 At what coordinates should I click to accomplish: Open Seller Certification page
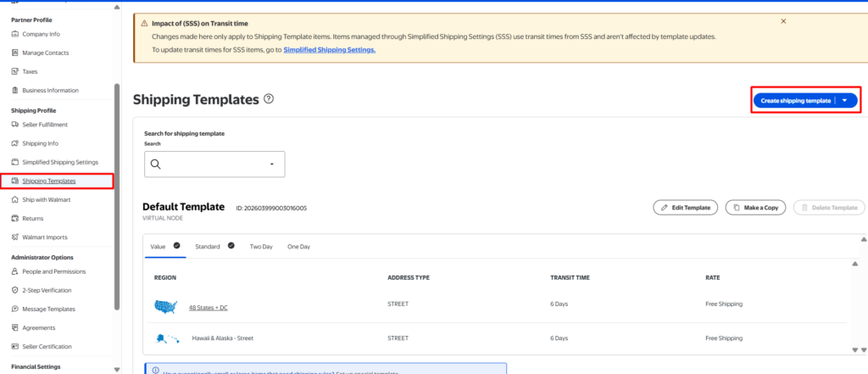coord(47,347)
